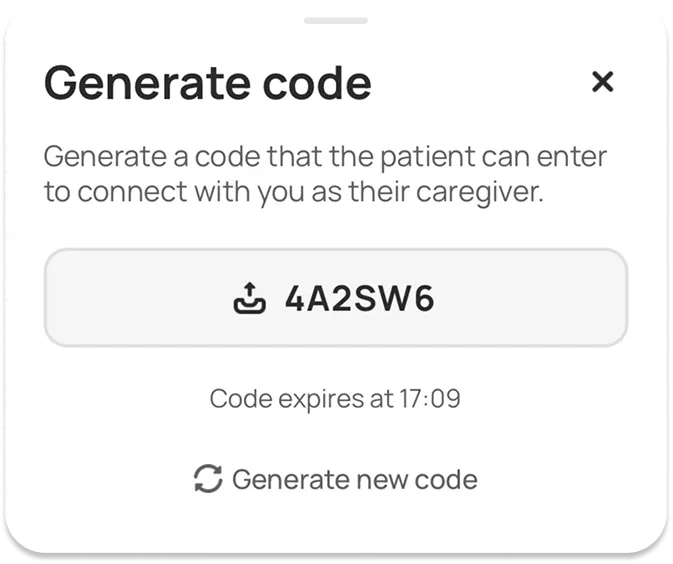
Task: Click the empty left side of code box
Action: tap(139, 297)
